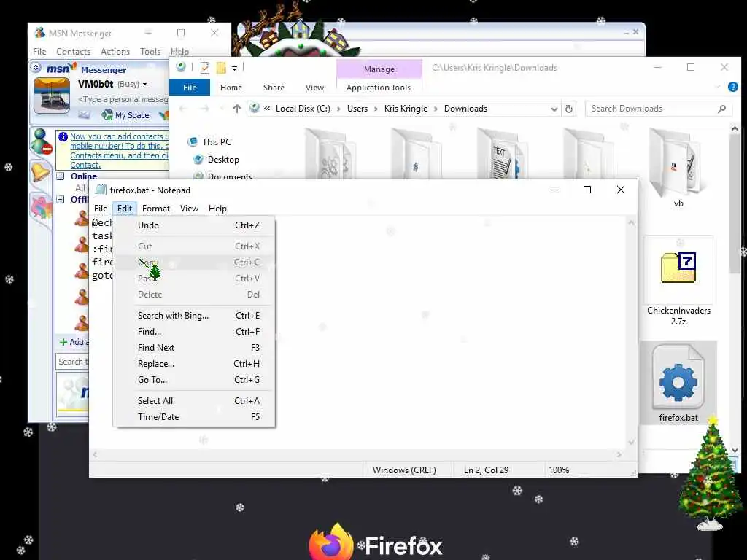Open the MSN Messenger Tools menu

(x=150, y=52)
